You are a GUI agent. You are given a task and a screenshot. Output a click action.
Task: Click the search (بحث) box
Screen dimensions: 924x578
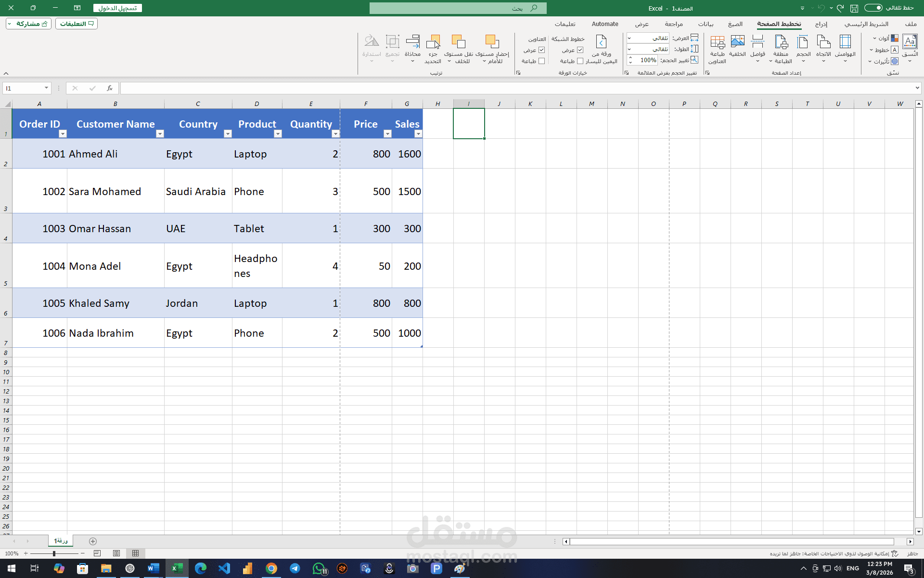click(458, 8)
